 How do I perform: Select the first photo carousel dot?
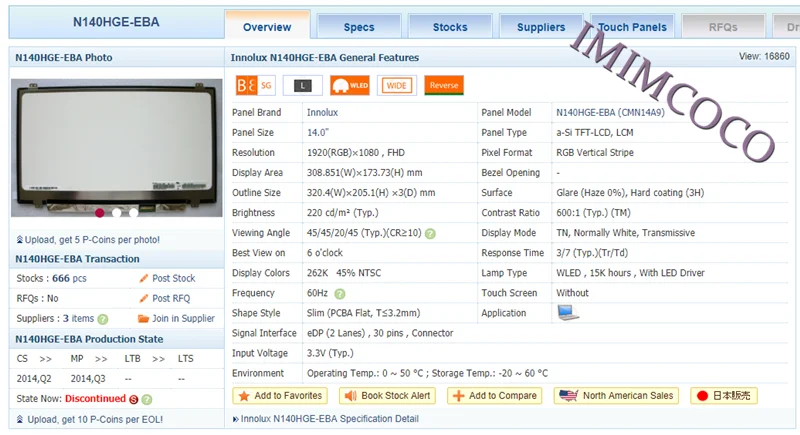click(x=99, y=213)
